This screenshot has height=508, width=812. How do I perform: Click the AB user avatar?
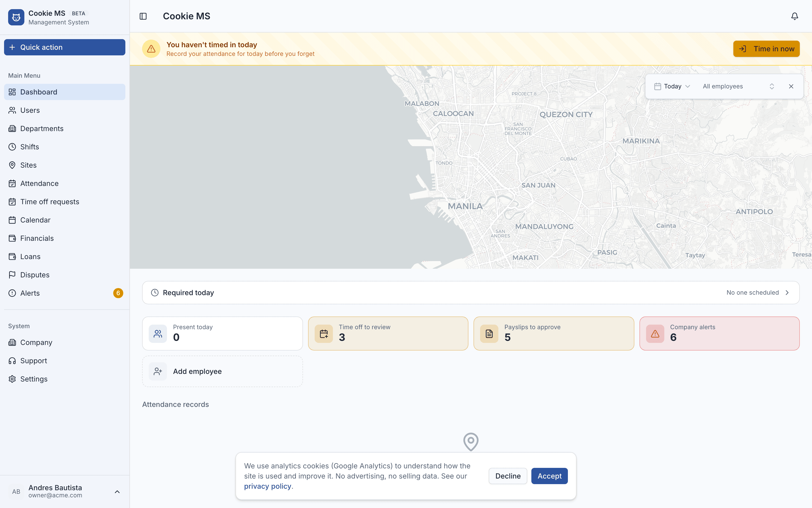coord(16,492)
